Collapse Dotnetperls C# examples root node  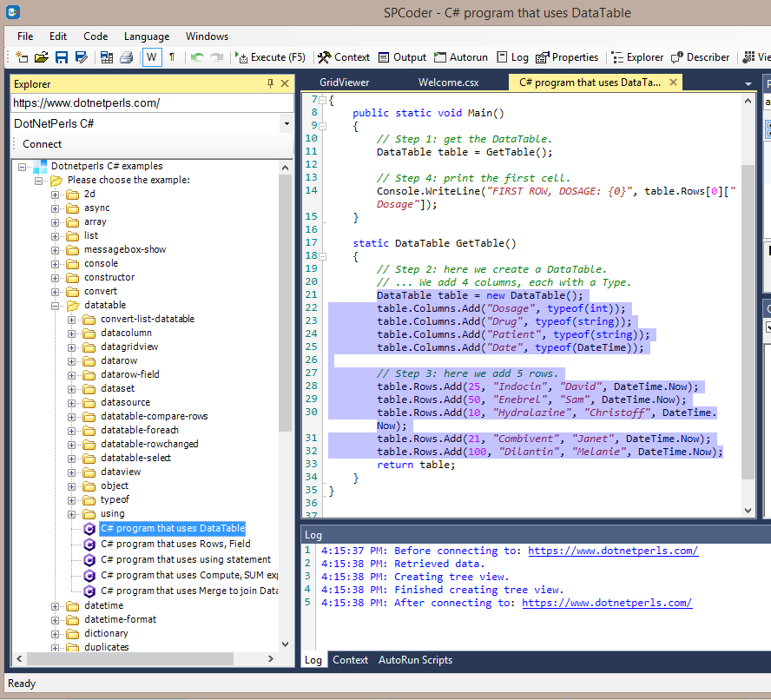tap(22, 167)
